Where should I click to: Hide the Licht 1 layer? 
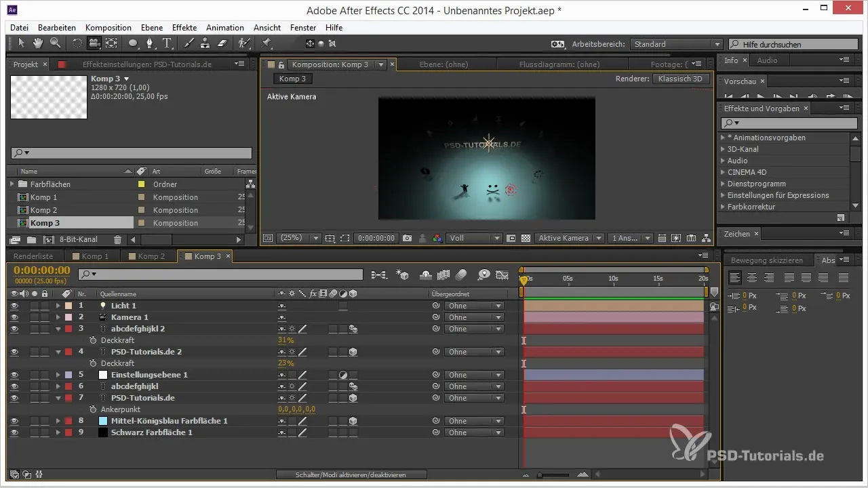point(14,306)
